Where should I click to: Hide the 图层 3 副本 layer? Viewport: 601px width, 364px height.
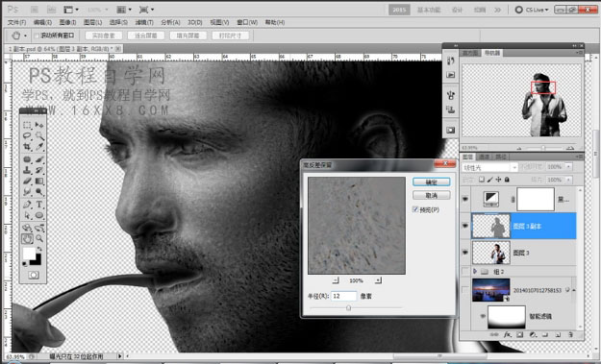[x=465, y=226]
